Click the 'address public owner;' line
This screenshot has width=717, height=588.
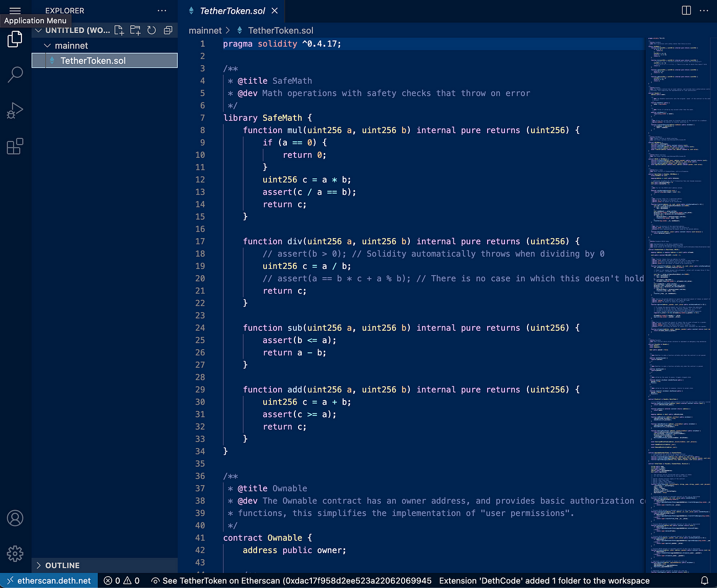pos(294,550)
